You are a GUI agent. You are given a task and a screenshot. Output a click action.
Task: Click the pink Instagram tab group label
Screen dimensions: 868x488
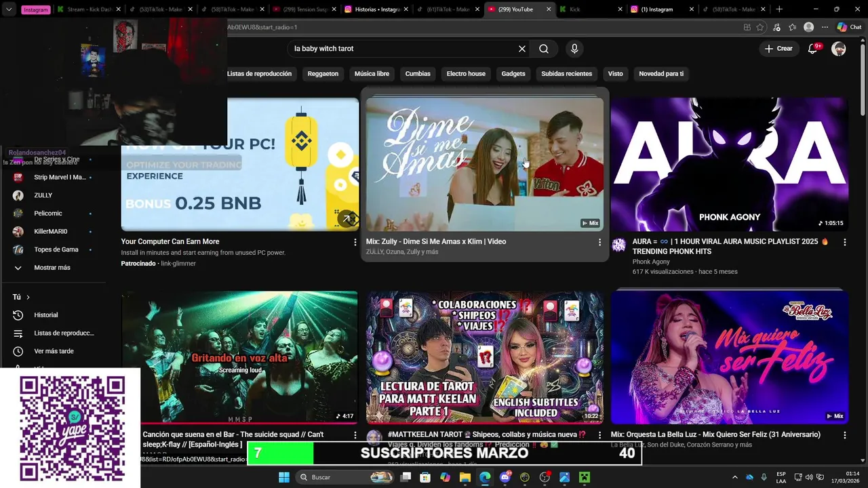(x=36, y=9)
